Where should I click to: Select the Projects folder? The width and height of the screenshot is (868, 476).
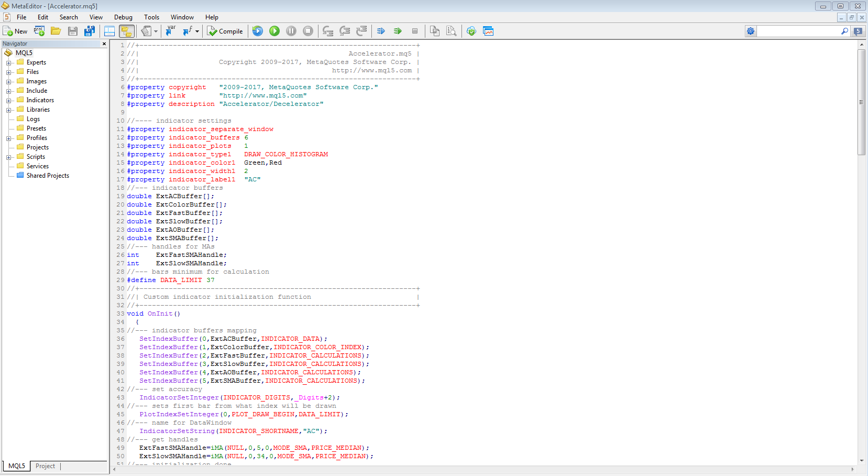click(x=38, y=147)
